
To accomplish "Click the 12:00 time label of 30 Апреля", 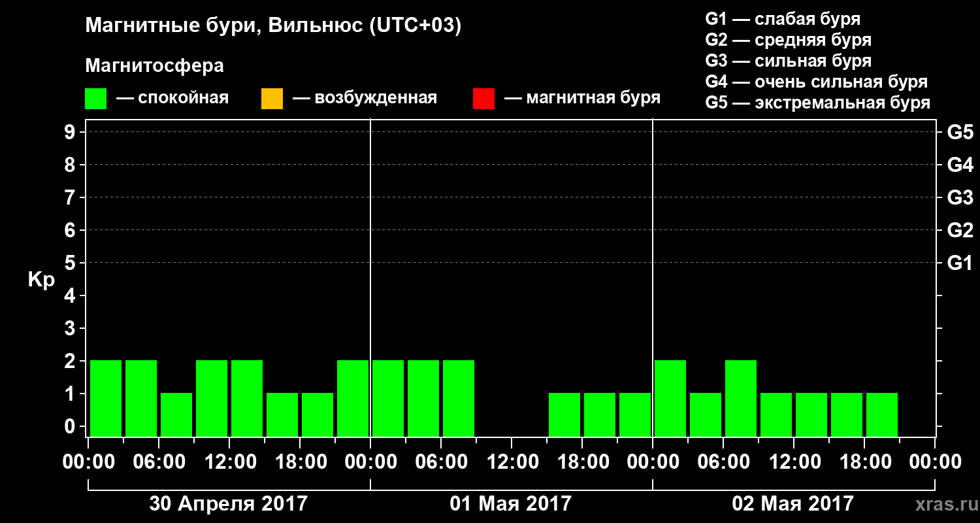I will (229, 462).
